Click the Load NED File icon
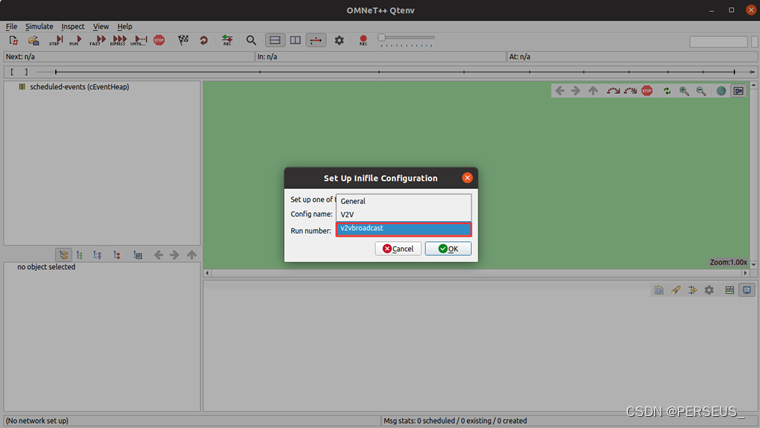The image size is (760, 428). tap(33, 41)
